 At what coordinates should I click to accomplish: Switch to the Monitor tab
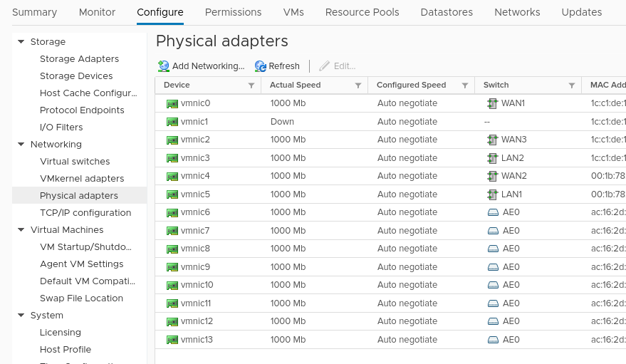coord(97,12)
